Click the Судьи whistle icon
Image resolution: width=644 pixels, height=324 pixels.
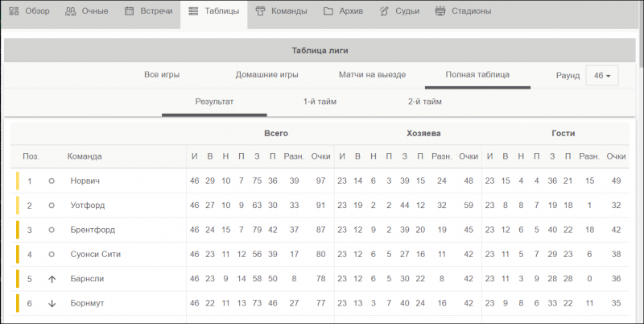pos(384,11)
